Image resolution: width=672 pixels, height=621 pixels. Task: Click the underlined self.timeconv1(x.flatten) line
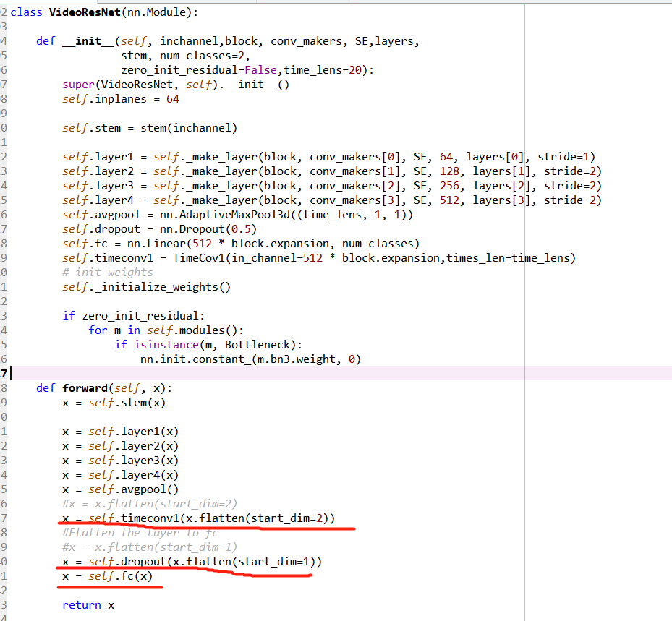click(199, 518)
